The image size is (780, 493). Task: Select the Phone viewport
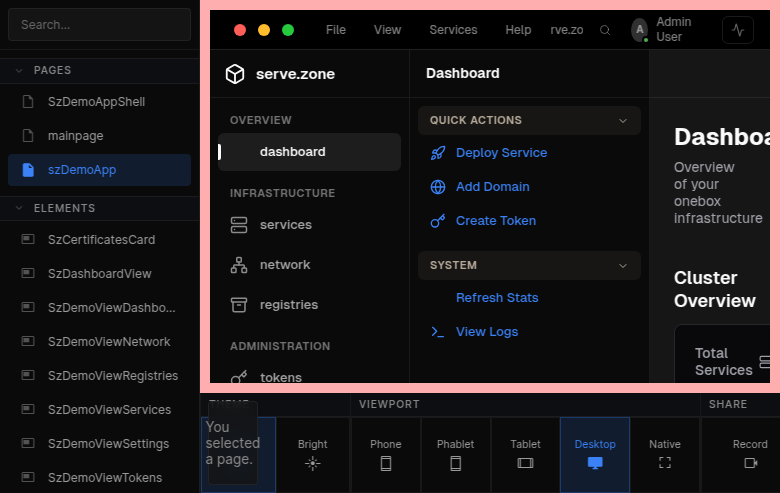385,454
